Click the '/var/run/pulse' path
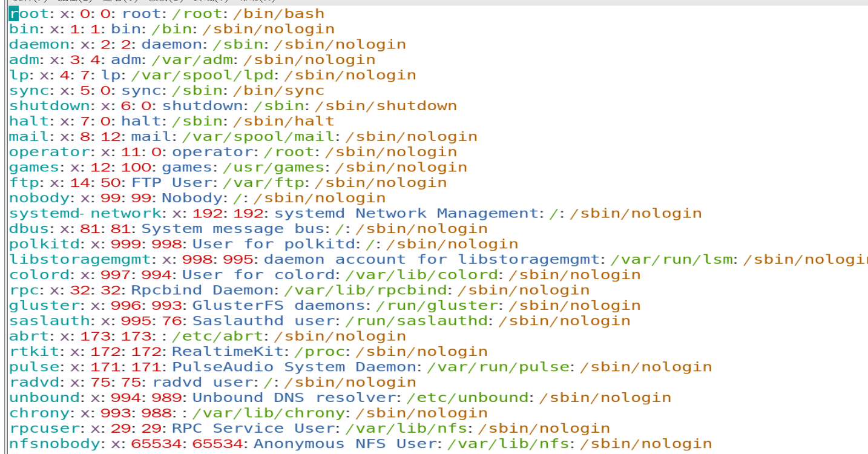 point(498,367)
